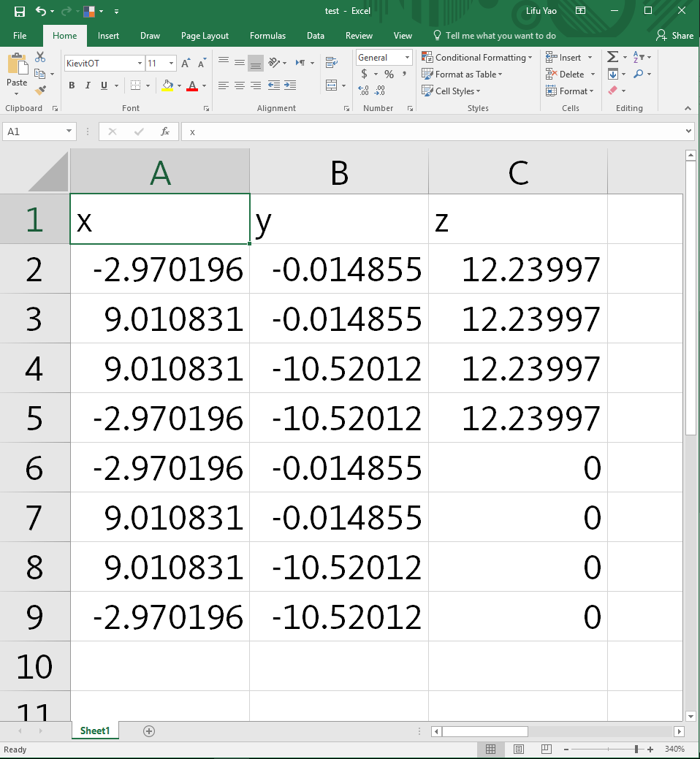The height and width of the screenshot is (759, 700).
Task: Toggle Bold formatting
Action: (72, 85)
